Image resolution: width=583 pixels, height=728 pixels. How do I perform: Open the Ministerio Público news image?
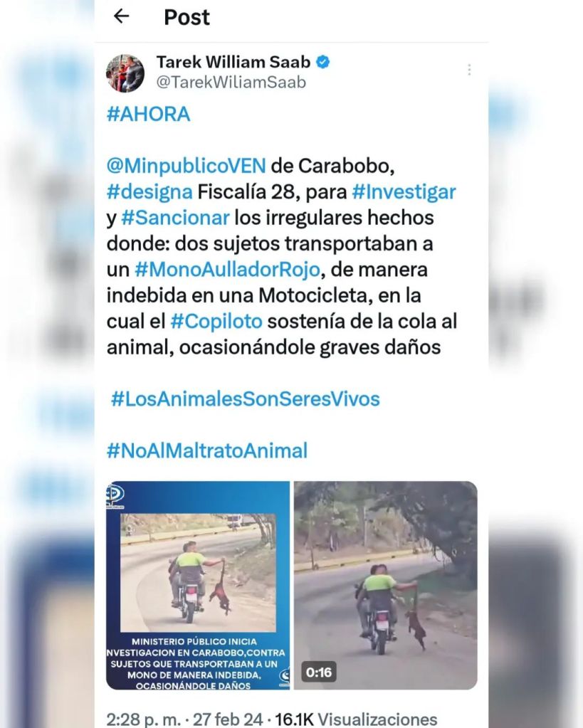click(x=198, y=586)
